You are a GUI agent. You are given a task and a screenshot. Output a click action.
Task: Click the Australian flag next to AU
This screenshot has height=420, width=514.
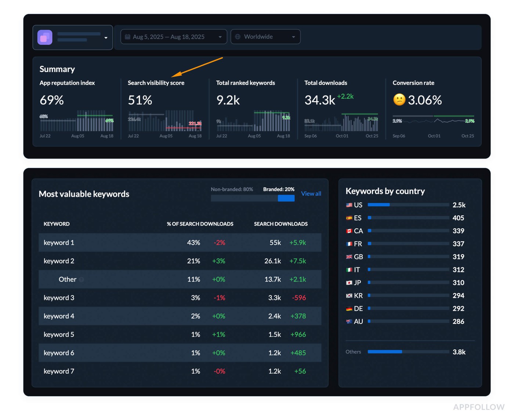coord(348,321)
